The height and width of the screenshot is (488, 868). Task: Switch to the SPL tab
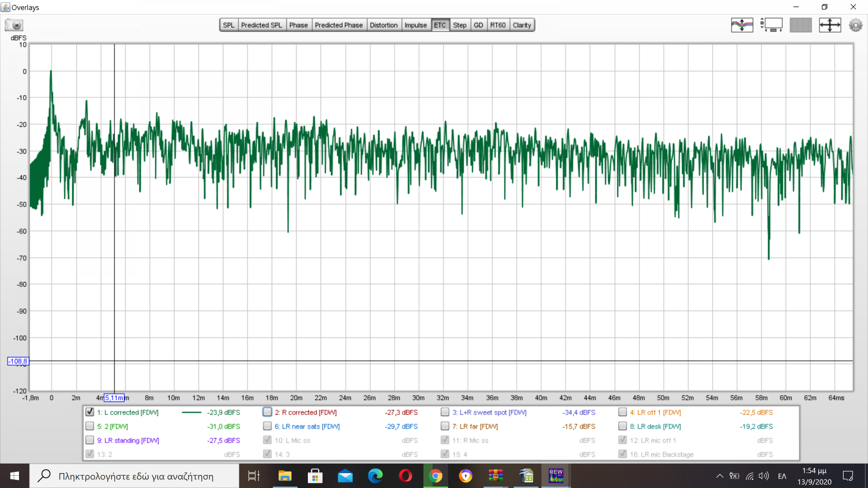click(x=229, y=25)
